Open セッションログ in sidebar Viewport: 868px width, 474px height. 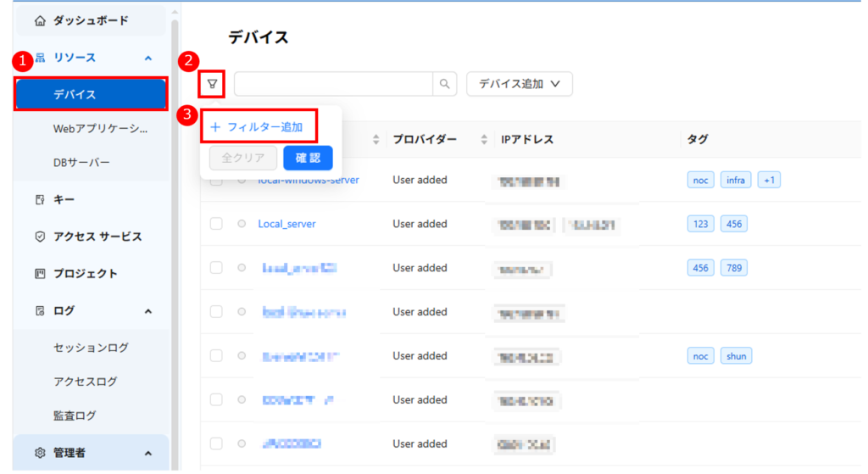point(91,348)
